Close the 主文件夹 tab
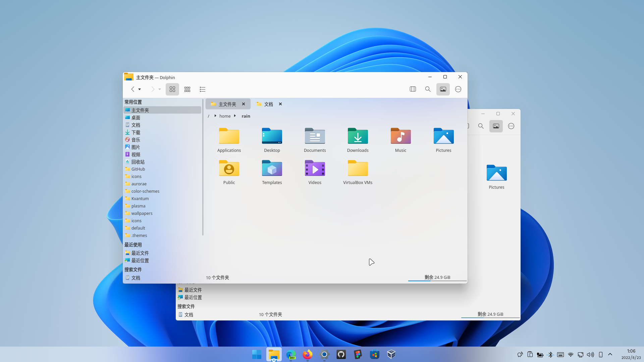The width and height of the screenshot is (644, 362). pyautogui.click(x=244, y=104)
